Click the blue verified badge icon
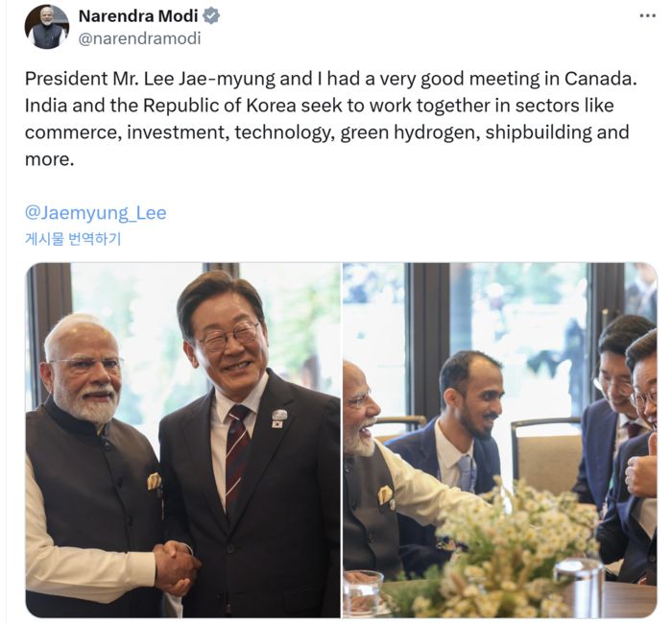This screenshot has width=672, height=623. (x=211, y=16)
